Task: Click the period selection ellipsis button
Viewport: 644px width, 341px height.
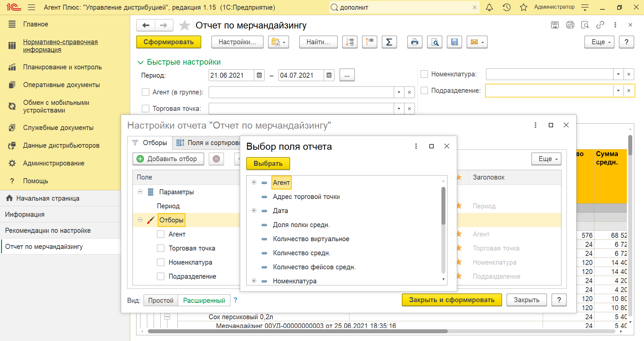Action: tap(347, 75)
